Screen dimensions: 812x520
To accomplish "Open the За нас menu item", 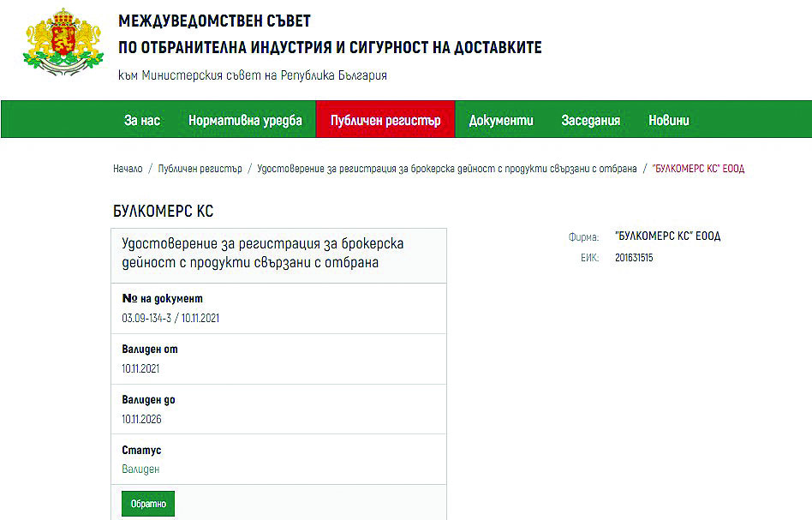I will point(142,120).
